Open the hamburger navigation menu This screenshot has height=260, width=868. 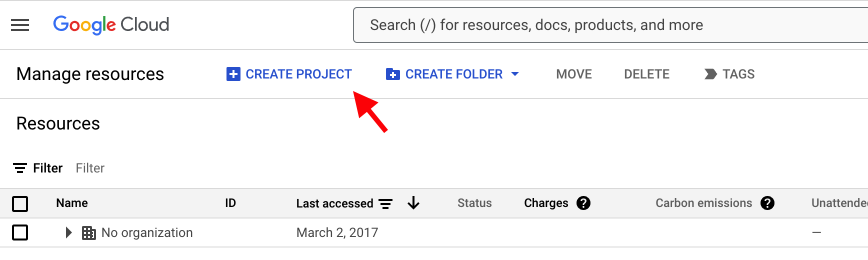pos(20,25)
